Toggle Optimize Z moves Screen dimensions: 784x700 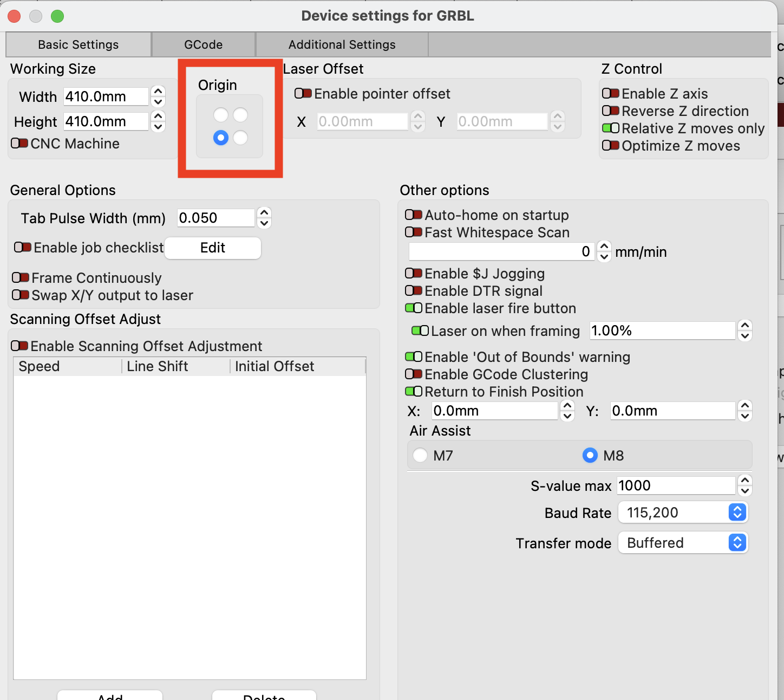611,146
